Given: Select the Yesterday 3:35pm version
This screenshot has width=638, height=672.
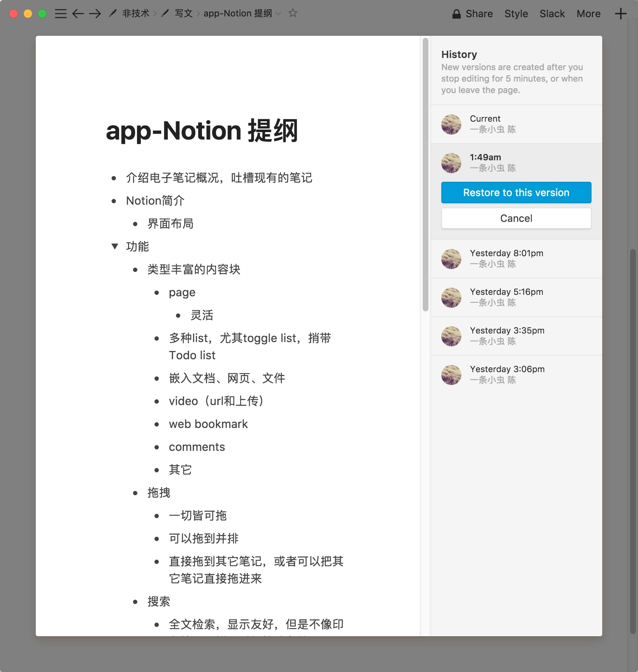Looking at the screenshot, I should (x=516, y=336).
